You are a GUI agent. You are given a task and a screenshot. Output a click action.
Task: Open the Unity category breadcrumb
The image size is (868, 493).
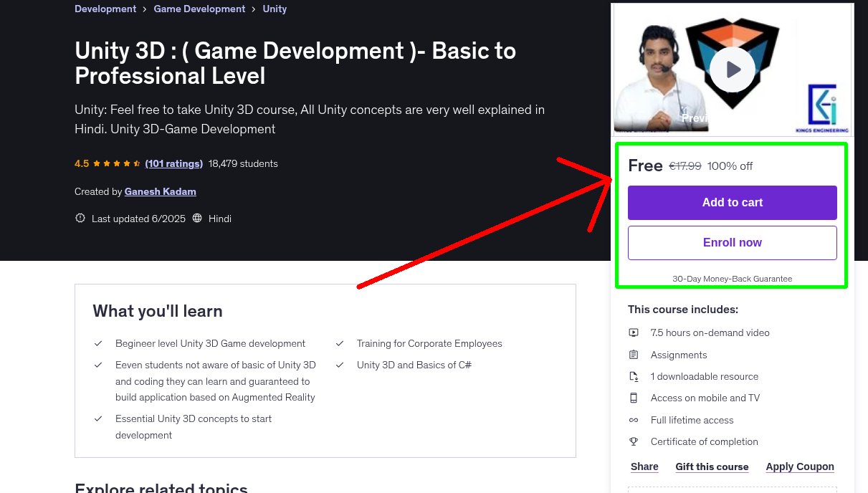tap(275, 9)
